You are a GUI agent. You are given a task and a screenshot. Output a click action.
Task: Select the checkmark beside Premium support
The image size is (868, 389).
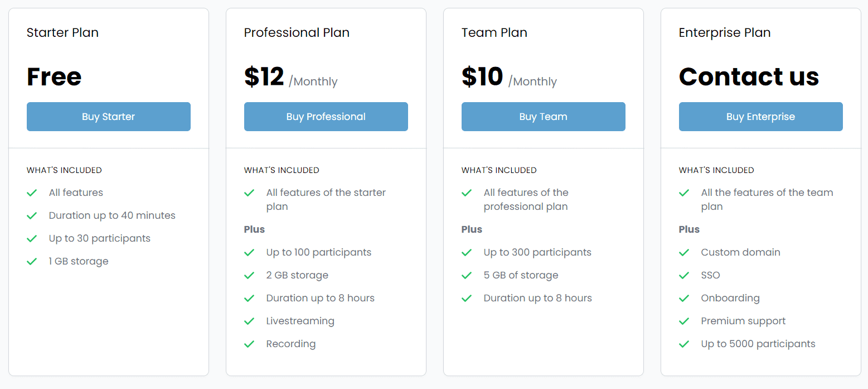click(684, 320)
